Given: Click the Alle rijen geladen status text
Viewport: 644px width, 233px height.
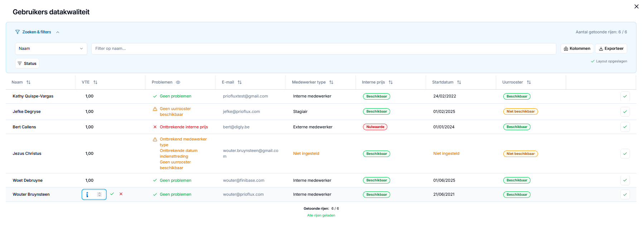Looking at the screenshot, I should coord(321,215).
